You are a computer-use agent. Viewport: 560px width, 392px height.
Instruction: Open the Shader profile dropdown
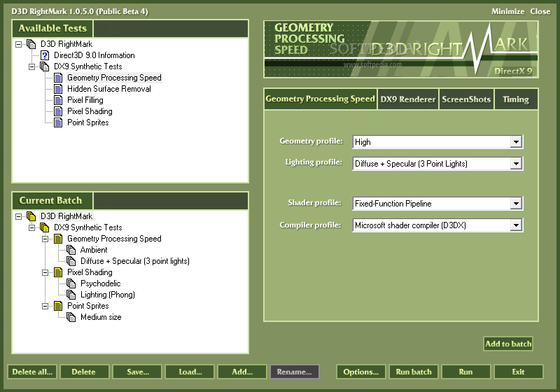pyautogui.click(x=516, y=204)
